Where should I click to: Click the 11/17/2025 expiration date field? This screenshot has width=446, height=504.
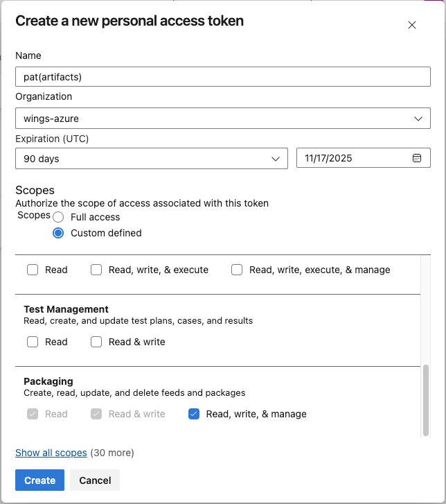click(x=353, y=158)
